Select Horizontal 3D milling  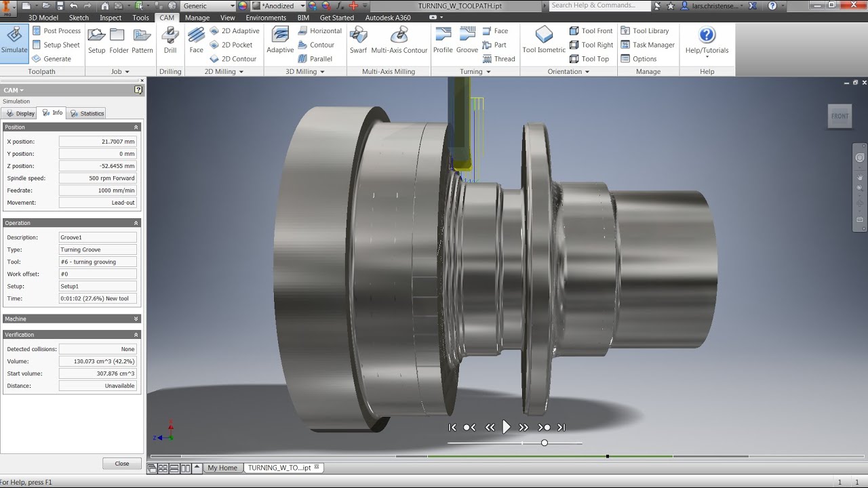click(319, 30)
